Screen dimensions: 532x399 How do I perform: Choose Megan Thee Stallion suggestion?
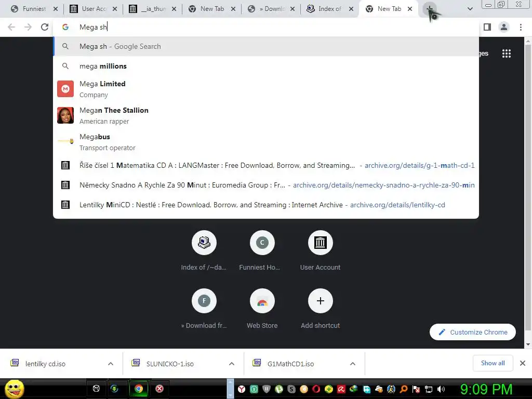tap(266, 115)
